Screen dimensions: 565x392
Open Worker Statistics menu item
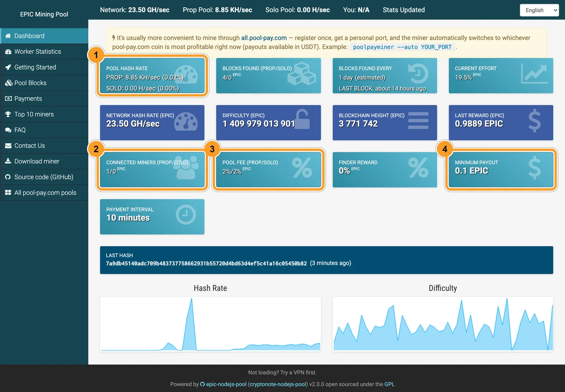[44, 52]
